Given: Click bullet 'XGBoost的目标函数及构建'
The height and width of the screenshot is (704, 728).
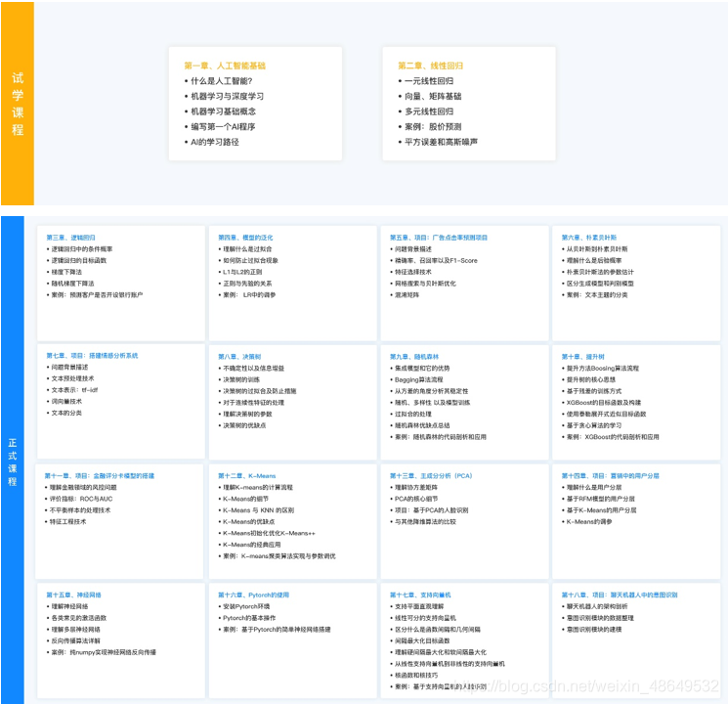Looking at the screenshot, I should pos(604,403).
